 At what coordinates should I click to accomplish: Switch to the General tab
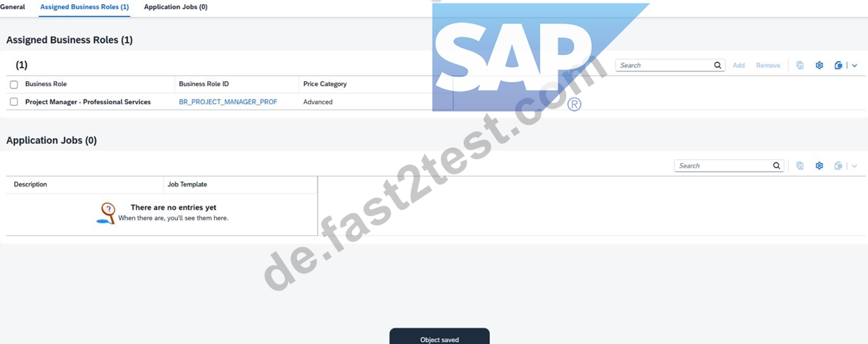point(13,6)
